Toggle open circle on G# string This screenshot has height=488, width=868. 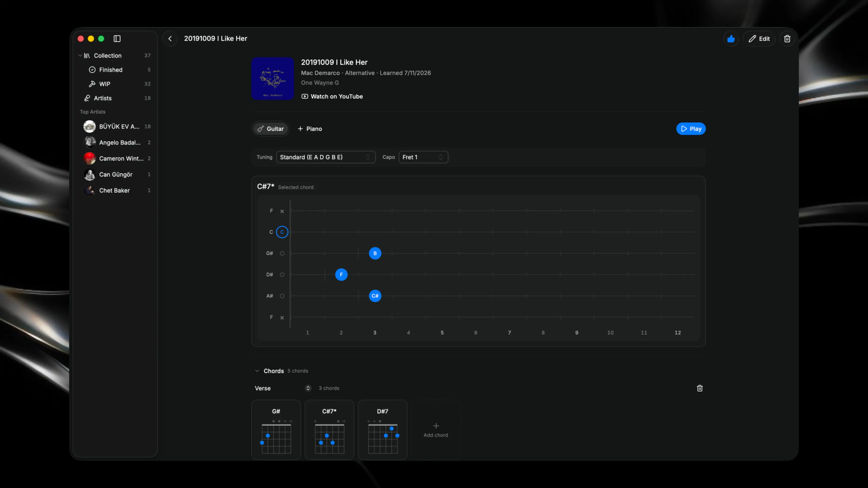tap(282, 253)
